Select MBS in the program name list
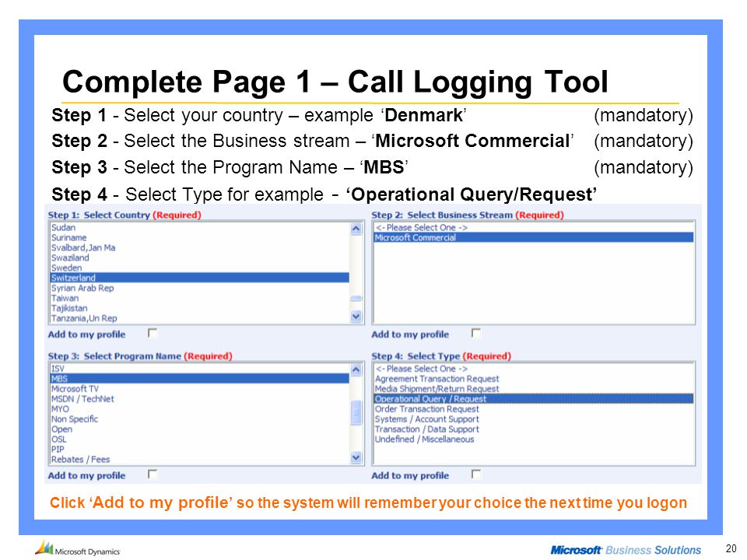This screenshot has width=747, height=560. (200, 379)
